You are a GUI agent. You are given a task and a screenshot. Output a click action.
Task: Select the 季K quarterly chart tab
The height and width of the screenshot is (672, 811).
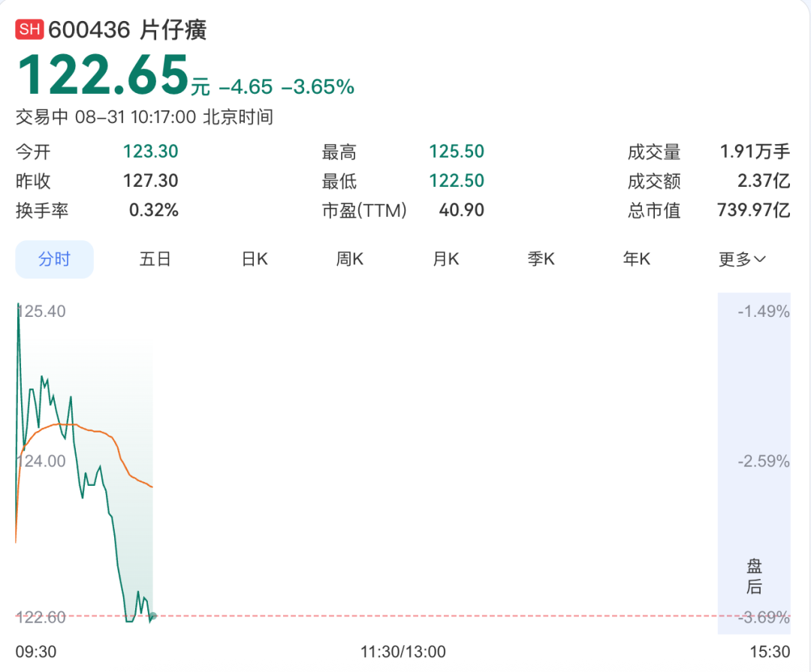(x=541, y=259)
